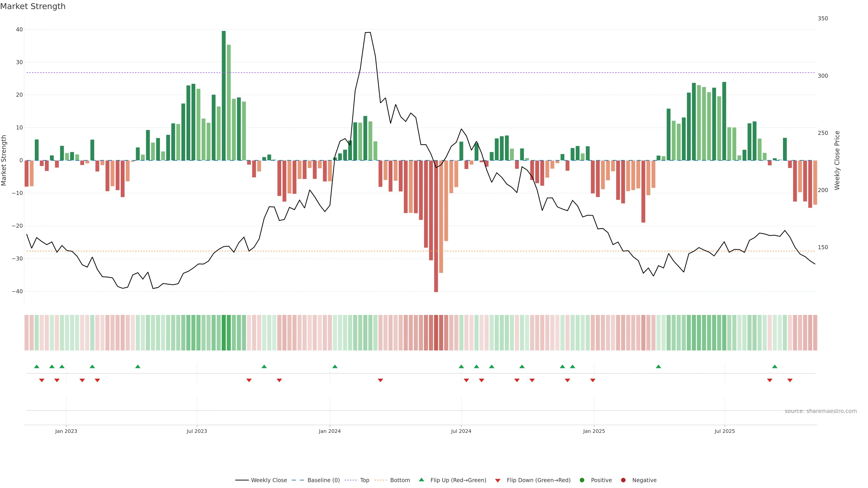868x488 pixels.
Task: Click the source sharemaestro.com text
Action: tap(821, 411)
